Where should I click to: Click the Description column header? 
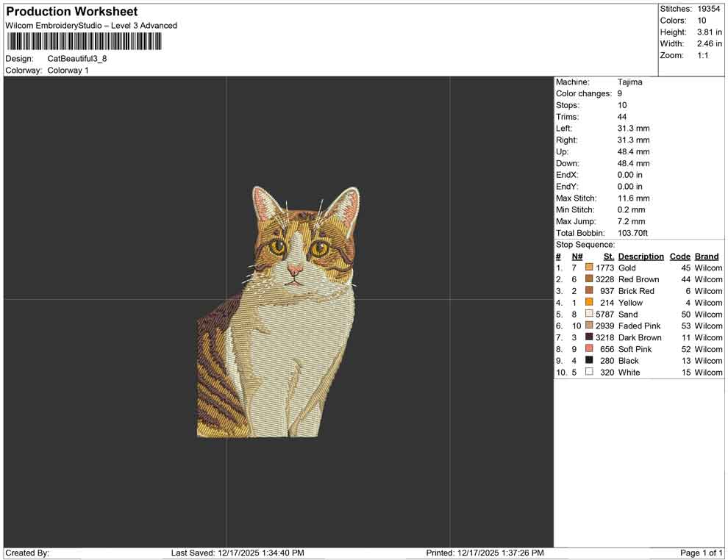[640, 256]
